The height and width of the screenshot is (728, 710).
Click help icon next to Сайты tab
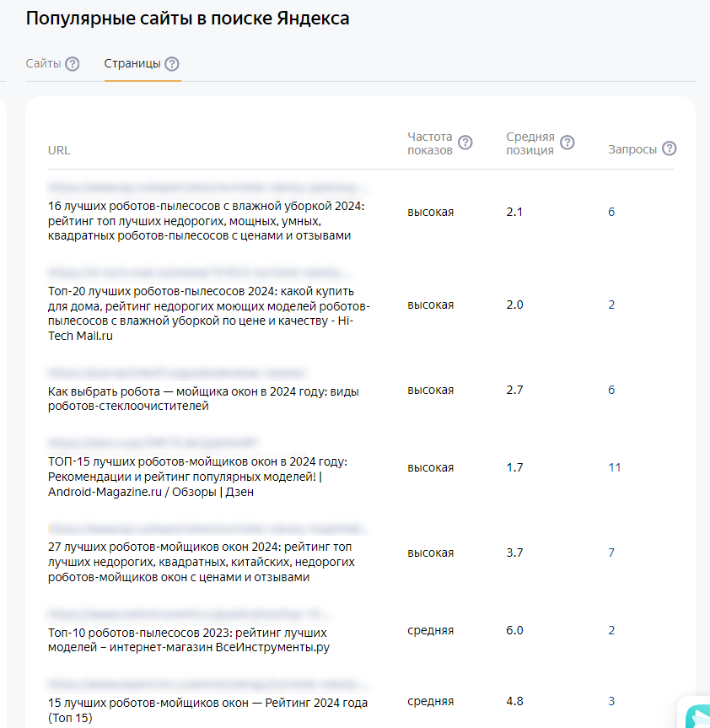73,64
